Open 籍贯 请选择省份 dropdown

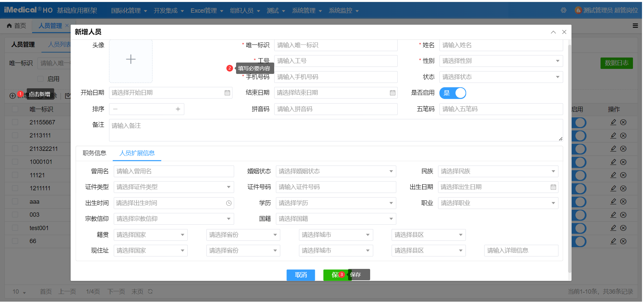point(243,235)
